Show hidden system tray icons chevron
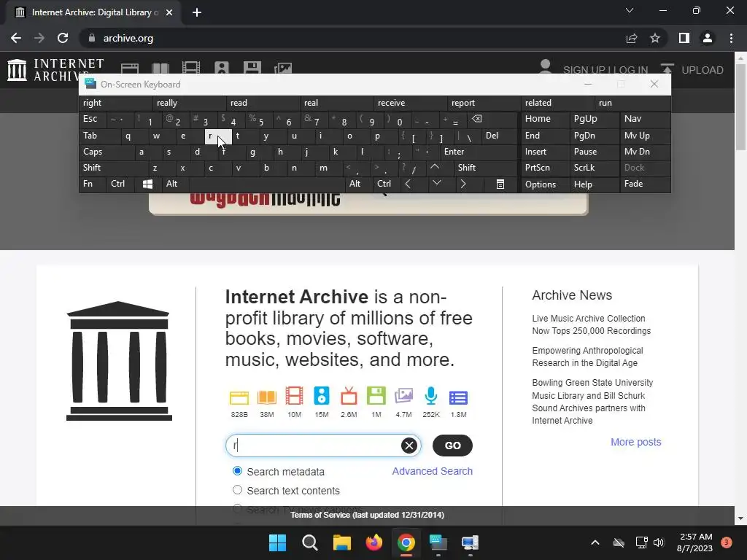747x560 pixels. pos(595,542)
